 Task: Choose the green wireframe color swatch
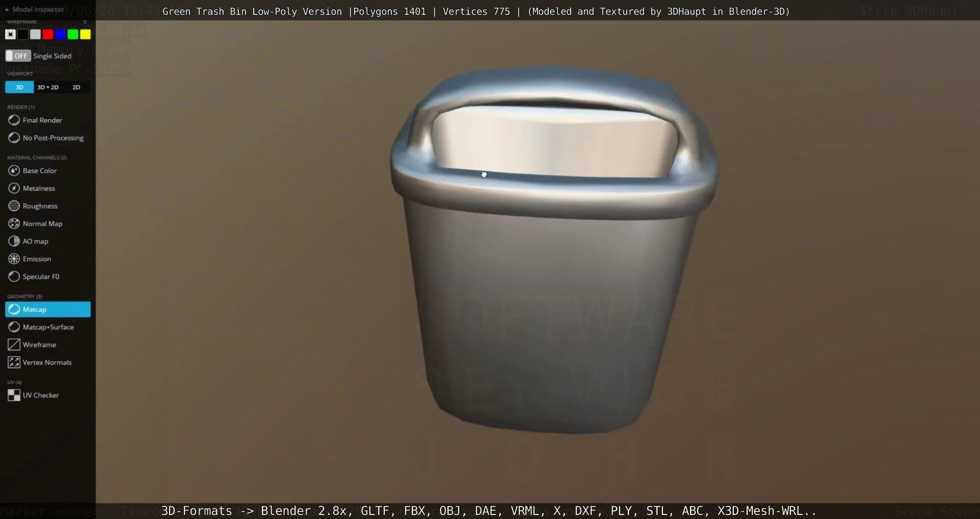tap(73, 34)
